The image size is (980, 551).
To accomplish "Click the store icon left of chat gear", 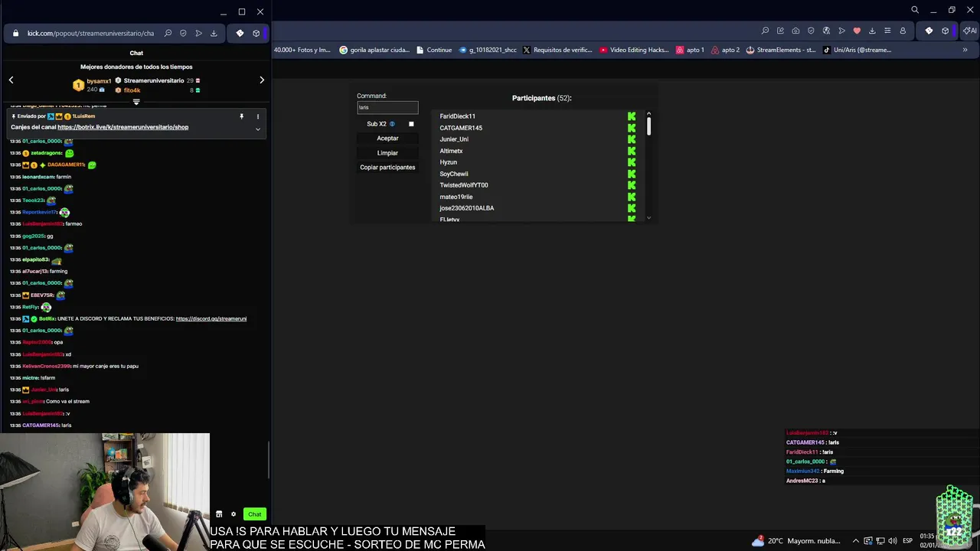I will click(219, 514).
